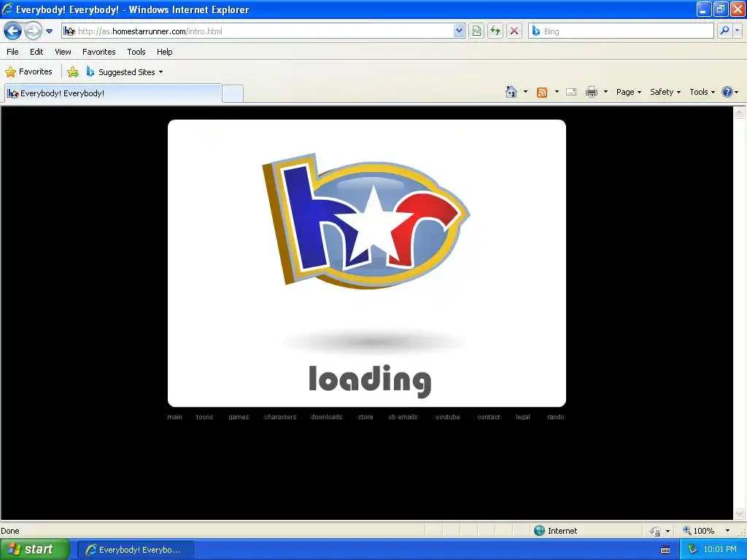
Task: Open the Tools menu in menu bar
Action: 136,52
